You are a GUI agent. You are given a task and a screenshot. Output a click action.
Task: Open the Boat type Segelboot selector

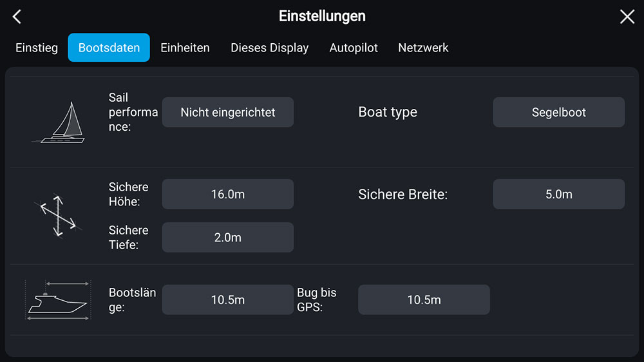point(558,112)
